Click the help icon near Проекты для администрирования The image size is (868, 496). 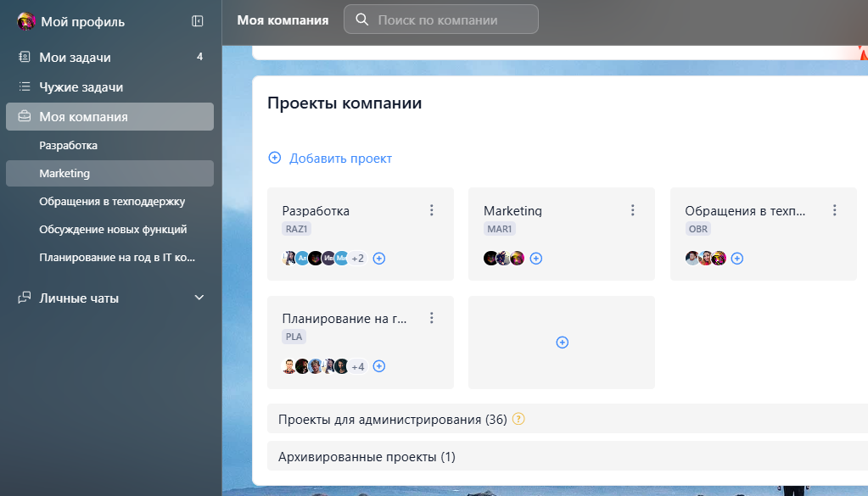pos(518,418)
